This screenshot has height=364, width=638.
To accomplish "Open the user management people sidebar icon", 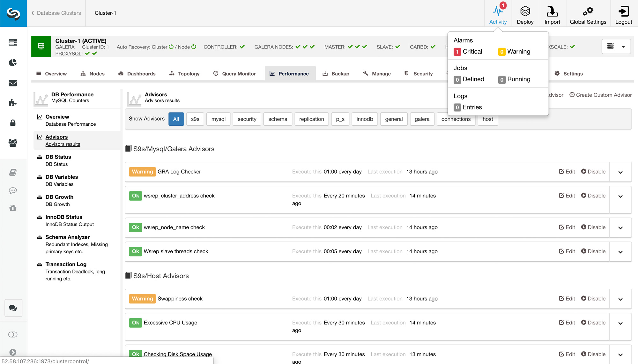I will pyautogui.click(x=13, y=143).
